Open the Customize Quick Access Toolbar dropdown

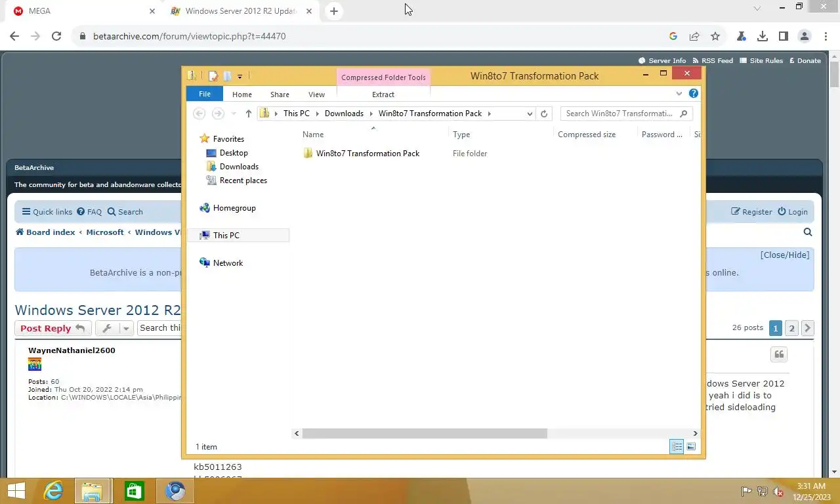coord(240,76)
